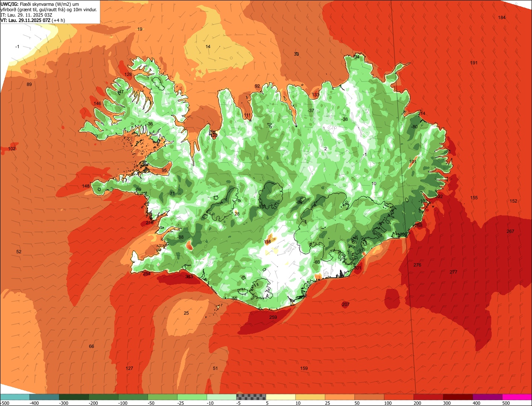Click the magenta legend swatch above 500

pos(517,397)
